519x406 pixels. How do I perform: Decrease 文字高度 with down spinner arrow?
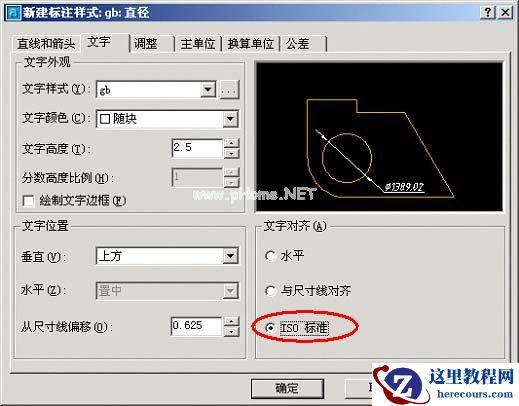tap(232, 153)
